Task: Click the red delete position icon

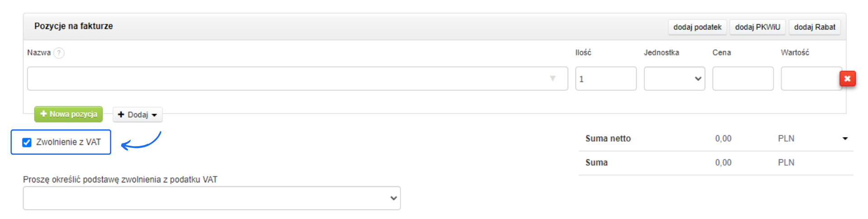Action: tap(847, 79)
